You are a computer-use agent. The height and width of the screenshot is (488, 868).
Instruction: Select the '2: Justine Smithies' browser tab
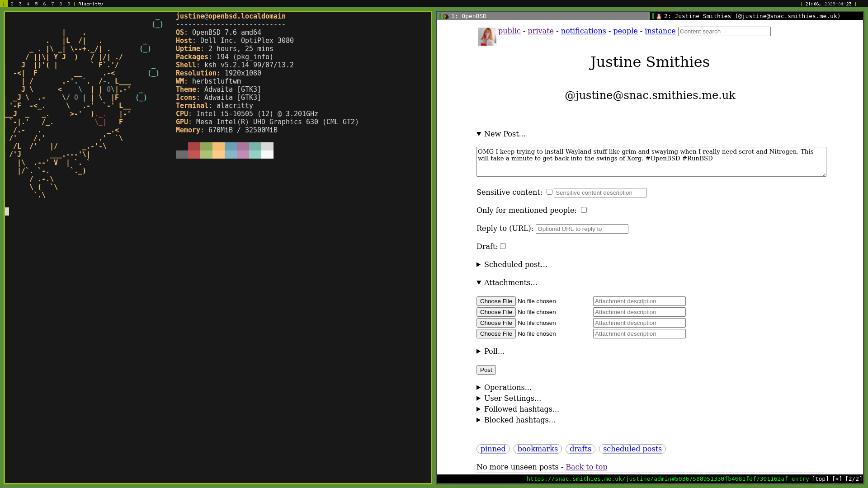point(756,16)
